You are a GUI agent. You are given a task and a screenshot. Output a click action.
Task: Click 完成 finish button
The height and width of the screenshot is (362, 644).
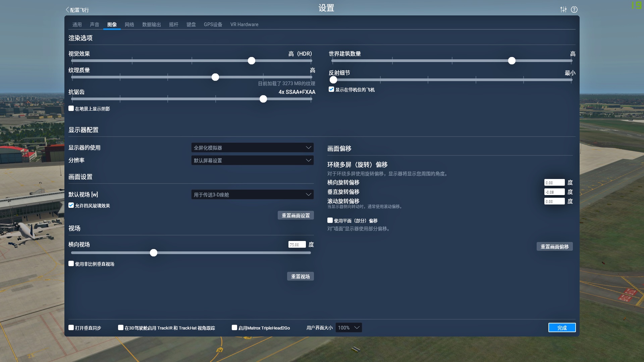[x=562, y=327]
